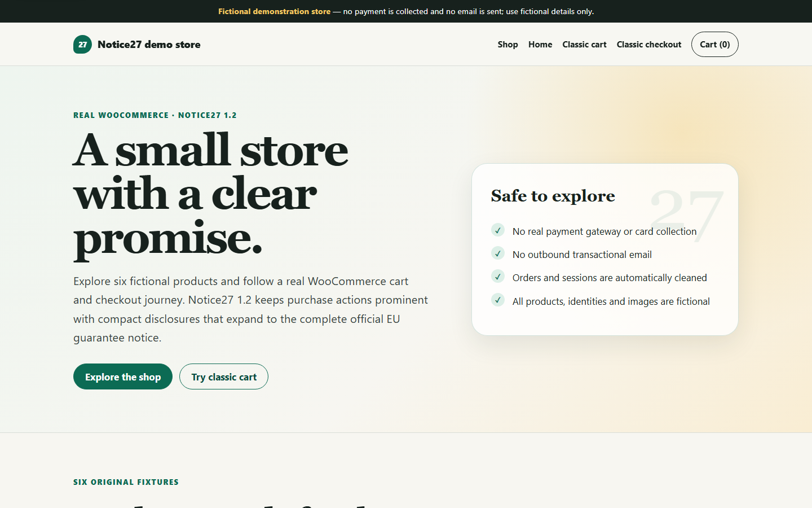Click the No outbound transactional email text
The image size is (812, 508).
pos(582,255)
